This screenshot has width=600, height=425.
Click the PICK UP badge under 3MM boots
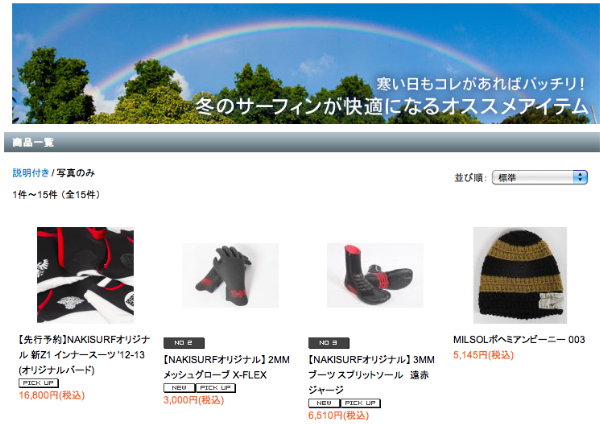point(360,403)
